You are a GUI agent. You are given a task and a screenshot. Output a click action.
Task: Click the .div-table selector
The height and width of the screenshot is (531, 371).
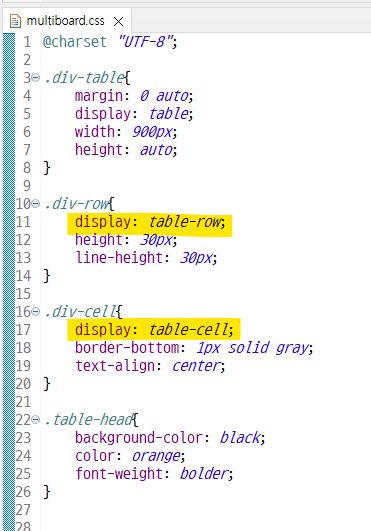[x=84, y=78]
